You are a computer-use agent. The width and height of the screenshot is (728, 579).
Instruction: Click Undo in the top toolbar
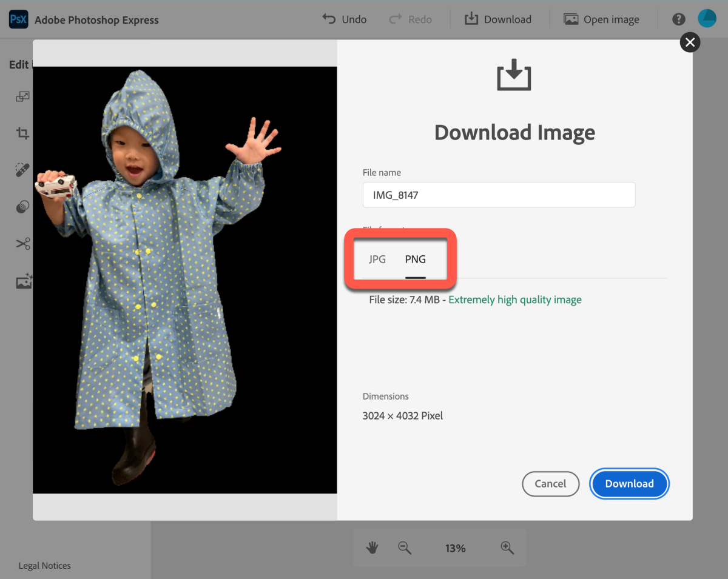tap(345, 19)
